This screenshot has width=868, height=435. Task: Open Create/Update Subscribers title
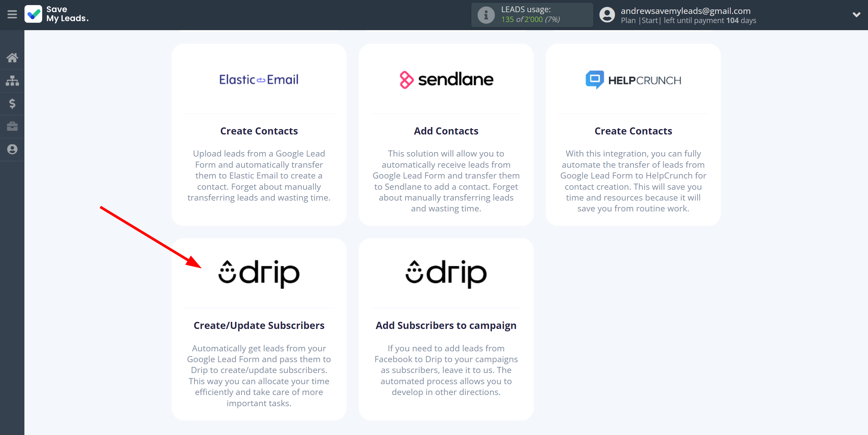coord(259,326)
